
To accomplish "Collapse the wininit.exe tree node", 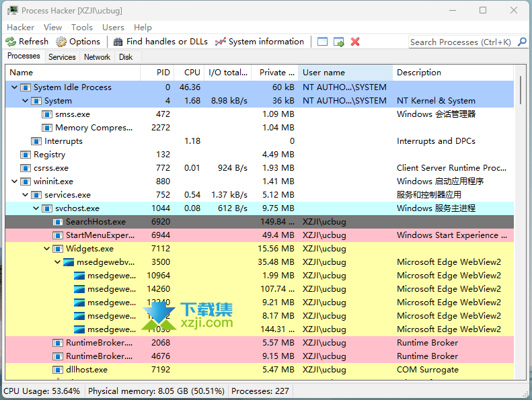I will coord(15,182).
